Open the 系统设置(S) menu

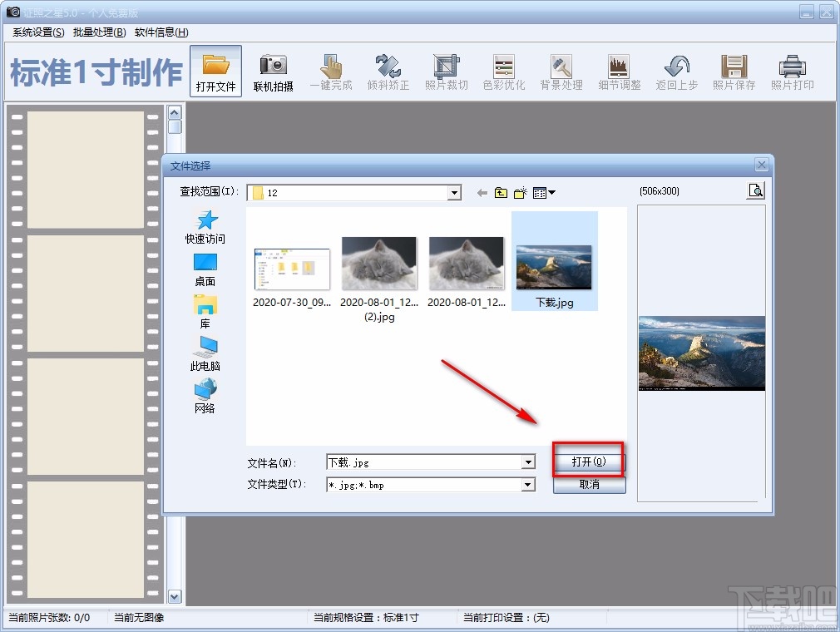[38, 32]
